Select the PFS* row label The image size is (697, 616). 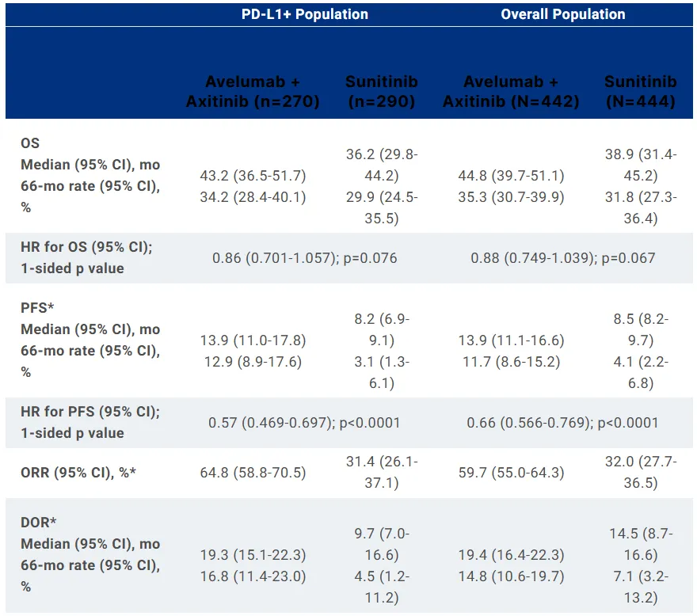pos(36,309)
